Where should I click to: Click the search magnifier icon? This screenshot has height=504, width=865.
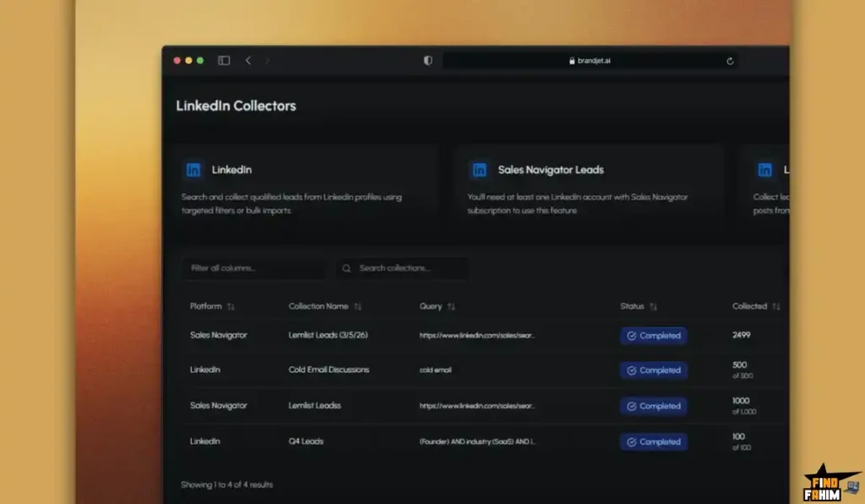coord(347,268)
